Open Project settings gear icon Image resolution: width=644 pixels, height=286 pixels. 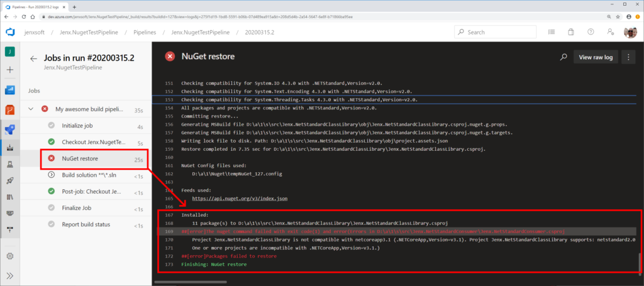[10, 256]
